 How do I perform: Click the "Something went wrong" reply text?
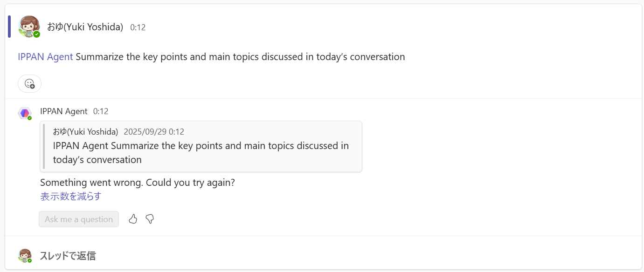tap(138, 183)
